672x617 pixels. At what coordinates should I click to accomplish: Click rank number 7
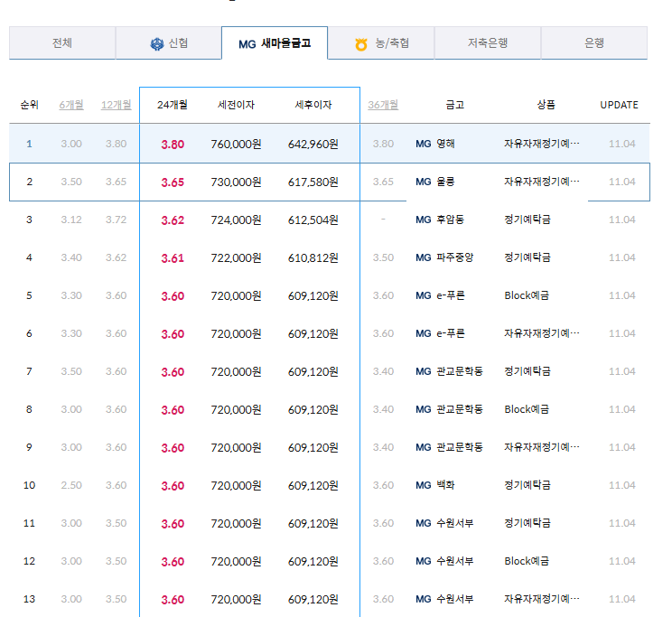point(29,371)
